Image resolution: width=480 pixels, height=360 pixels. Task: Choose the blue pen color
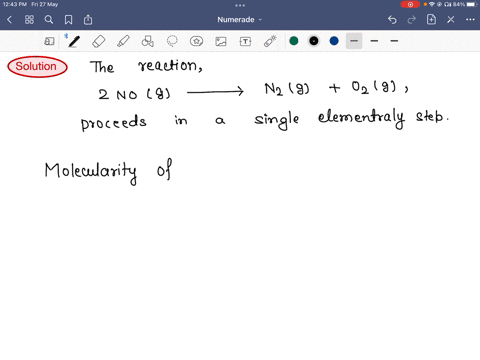click(334, 41)
